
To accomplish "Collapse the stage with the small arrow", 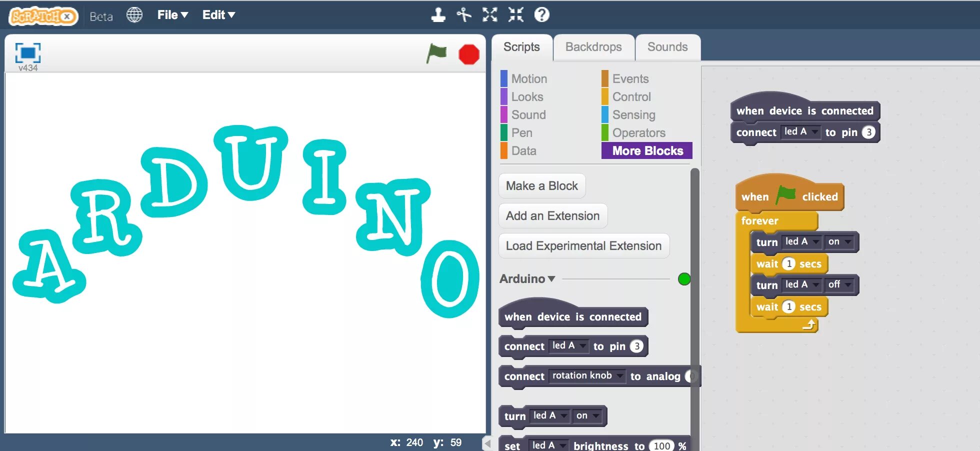I will 487,443.
